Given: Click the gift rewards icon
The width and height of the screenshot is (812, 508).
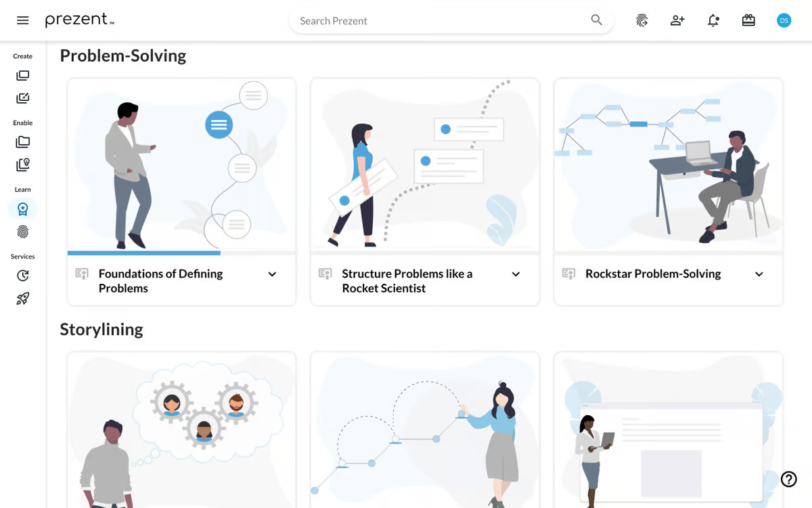Looking at the screenshot, I should [x=748, y=20].
